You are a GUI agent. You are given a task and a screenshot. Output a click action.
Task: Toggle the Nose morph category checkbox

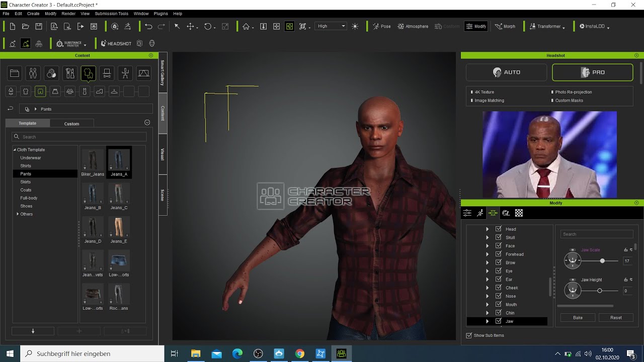point(499,296)
